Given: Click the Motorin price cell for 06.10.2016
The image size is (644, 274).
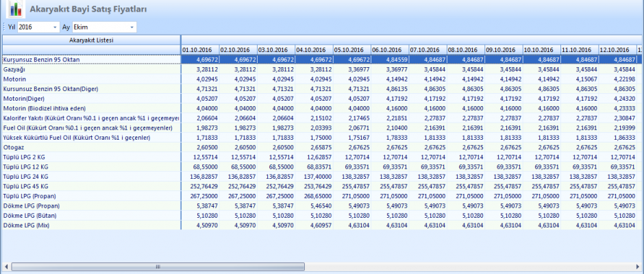Looking at the screenshot, I should (389, 79).
